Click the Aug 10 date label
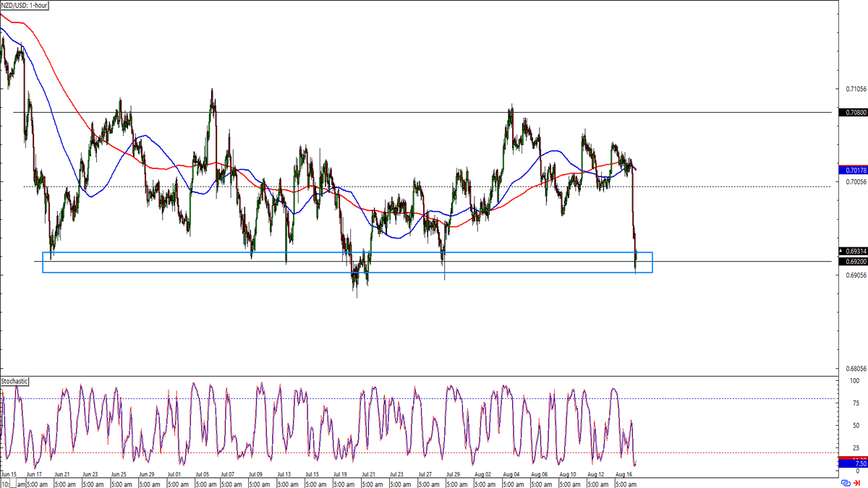This screenshot has width=868, height=488. [x=567, y=475]
